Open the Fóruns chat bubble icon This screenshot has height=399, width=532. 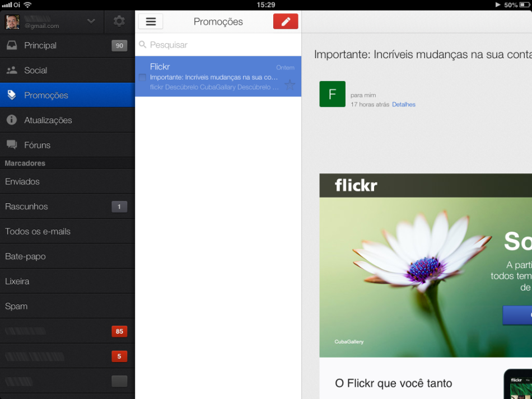click(x=12, y=145)
